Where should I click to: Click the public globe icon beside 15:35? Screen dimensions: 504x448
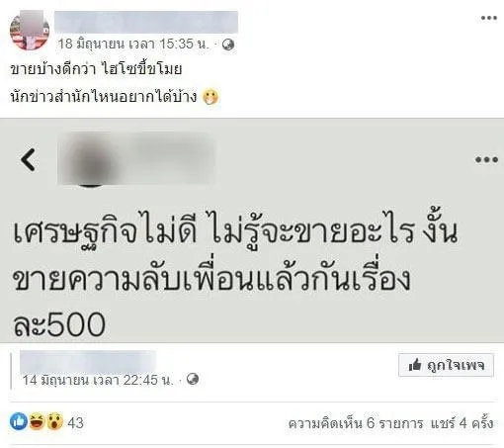coord(228,45)
